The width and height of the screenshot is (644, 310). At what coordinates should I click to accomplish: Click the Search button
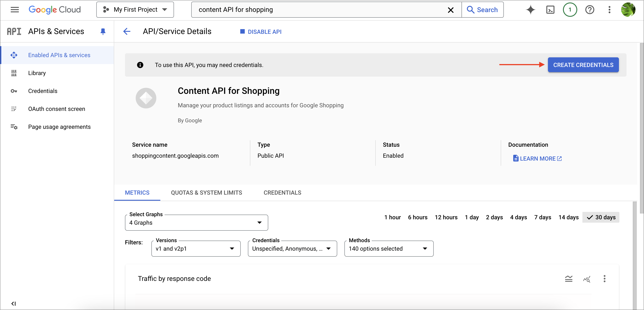(482, 10)
